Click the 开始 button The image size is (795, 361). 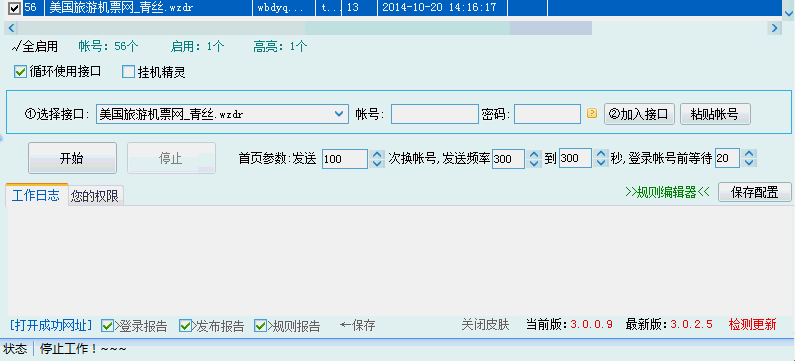(x=72, y=158)
